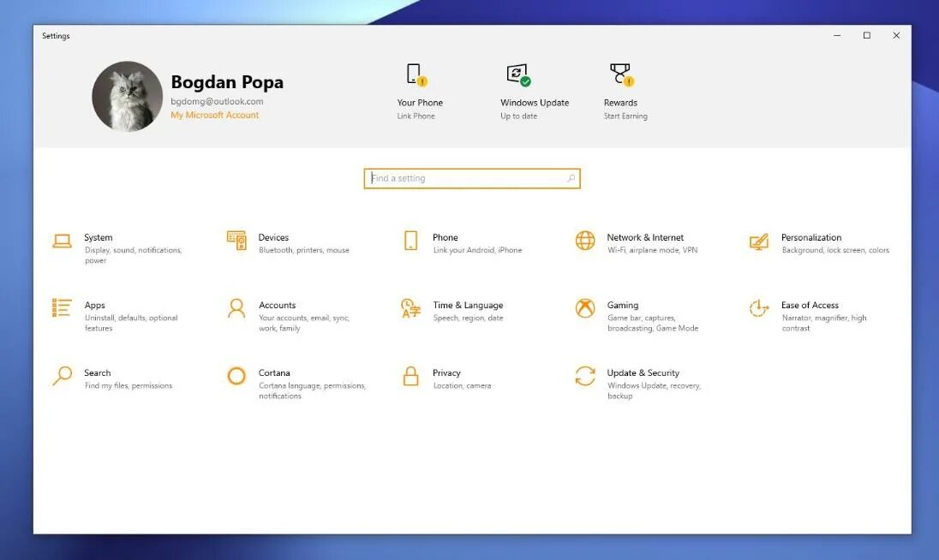Click the Personalization paintbrush icon

click(759, 241)
